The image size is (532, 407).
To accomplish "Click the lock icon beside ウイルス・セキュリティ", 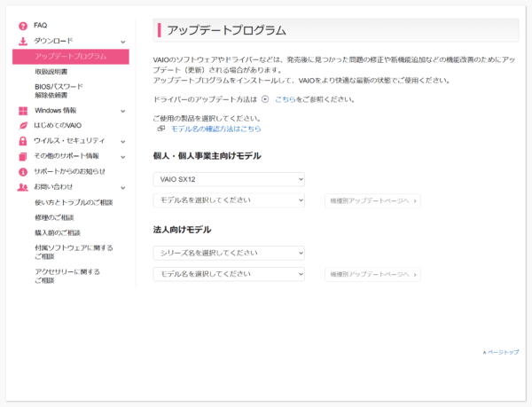I will (23, 141).
